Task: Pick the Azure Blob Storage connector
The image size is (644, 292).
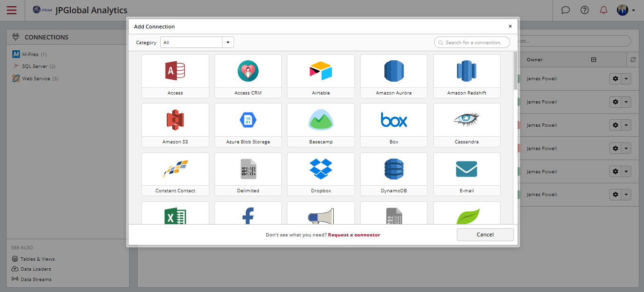Action: coord(248,125)
